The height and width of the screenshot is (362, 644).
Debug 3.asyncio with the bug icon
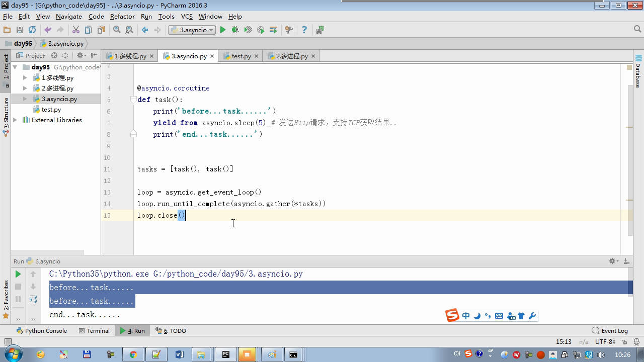pos(235,30)
